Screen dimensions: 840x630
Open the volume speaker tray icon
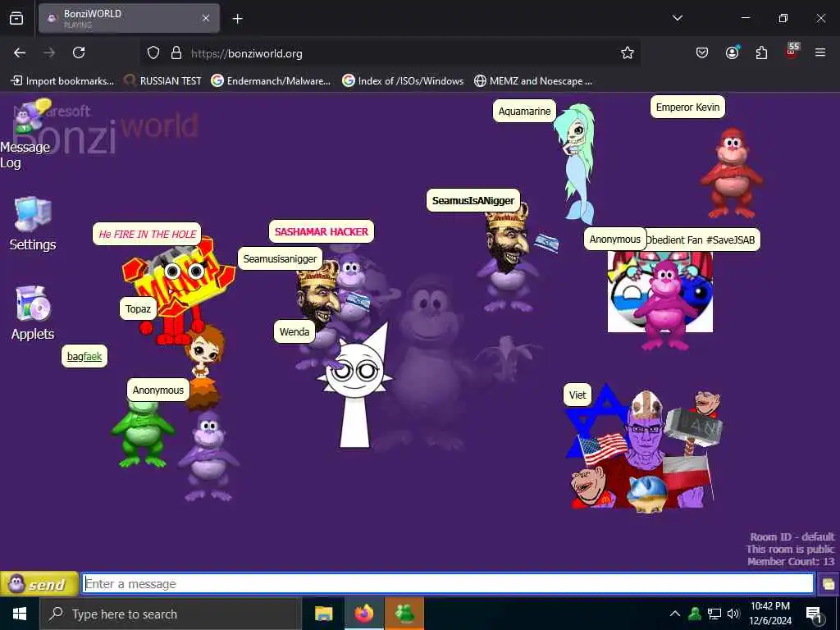click(x=733, y=614)
